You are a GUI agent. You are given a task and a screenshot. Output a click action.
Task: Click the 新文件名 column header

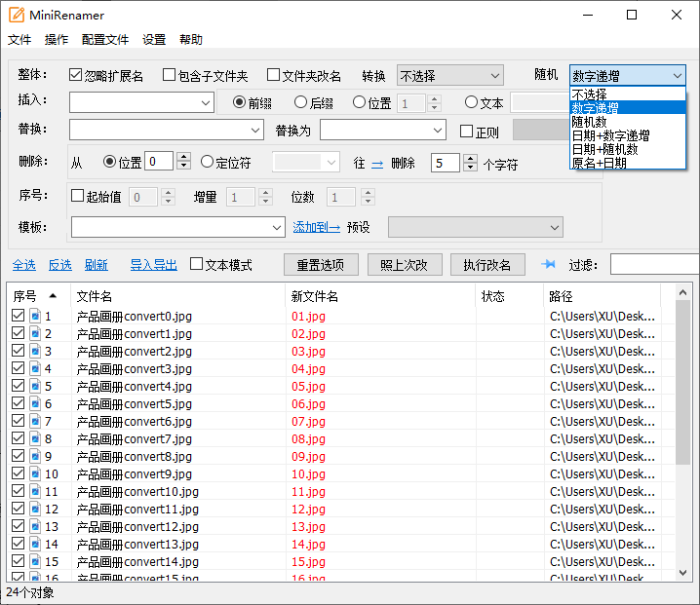[x=380, y=296]
